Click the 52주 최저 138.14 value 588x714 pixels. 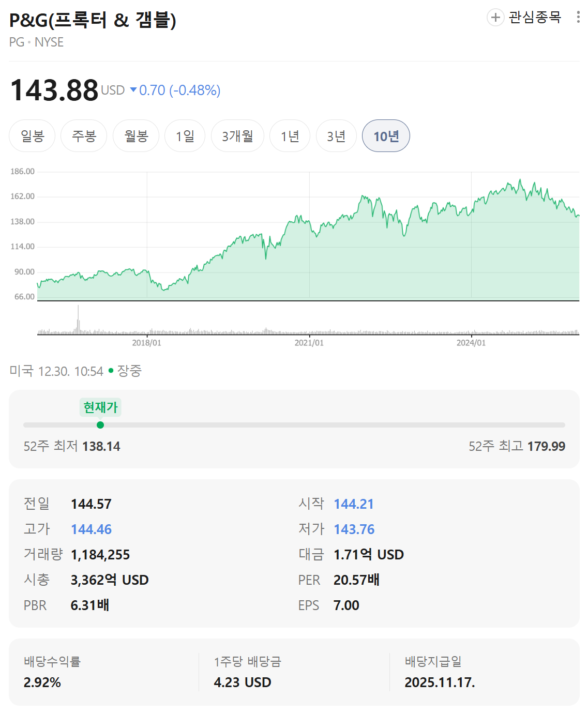[x=101, y=446]
